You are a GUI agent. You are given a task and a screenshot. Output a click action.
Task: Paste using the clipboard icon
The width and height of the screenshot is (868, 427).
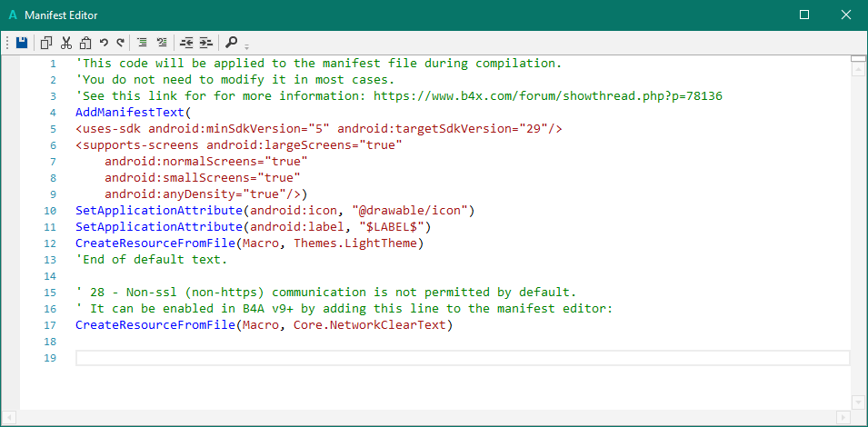(85, 42)
